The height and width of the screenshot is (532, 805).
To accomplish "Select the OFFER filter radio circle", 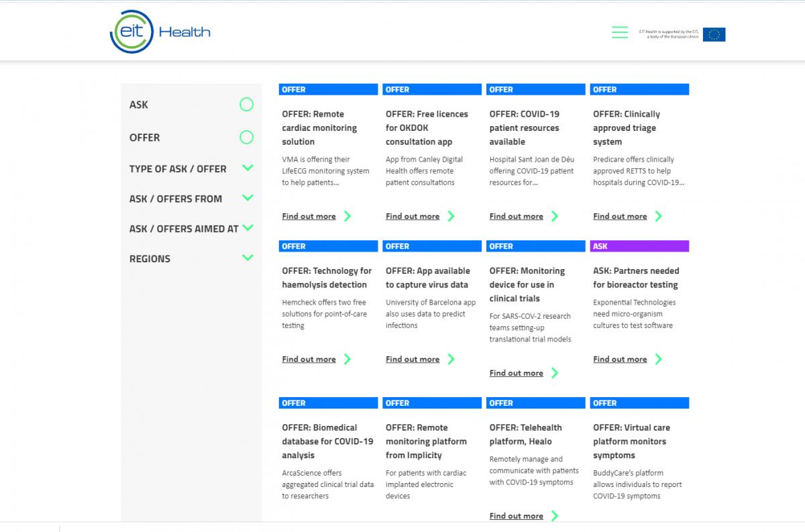I will point(247,138).
